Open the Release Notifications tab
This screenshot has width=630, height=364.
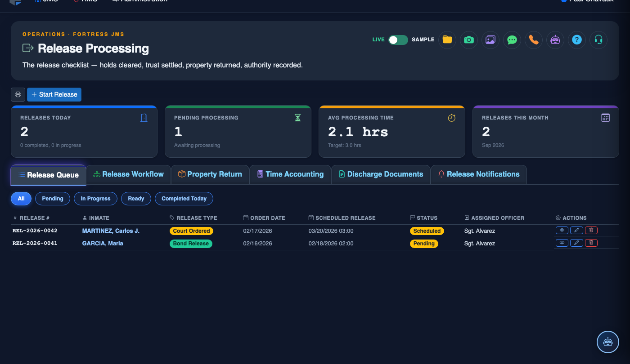479,174
